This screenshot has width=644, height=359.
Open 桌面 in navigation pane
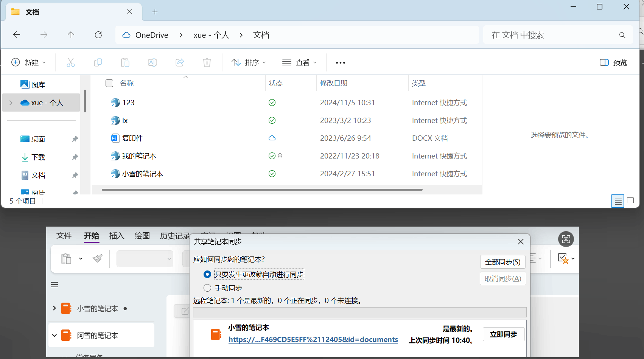tap(38, 139)
